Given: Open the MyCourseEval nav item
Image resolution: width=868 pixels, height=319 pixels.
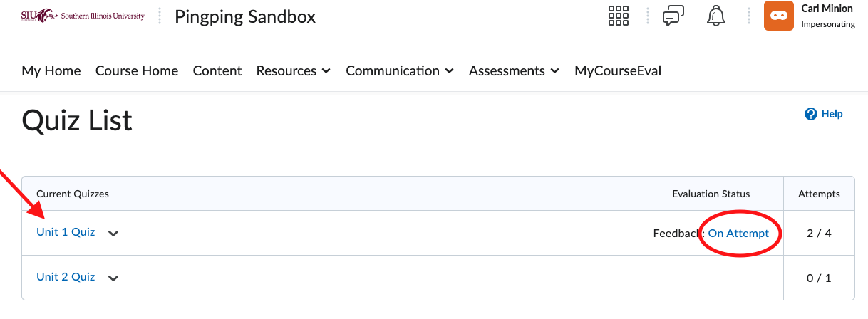Looking at the screenshot, I should (x=618, y=70).
